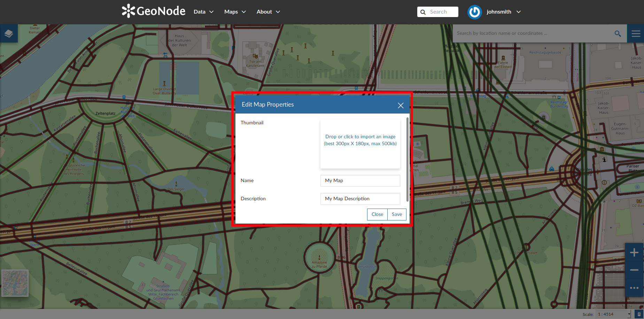Expand the Data dropdown menu
This screenshot has width=644, height=319.
coord(203,12)
